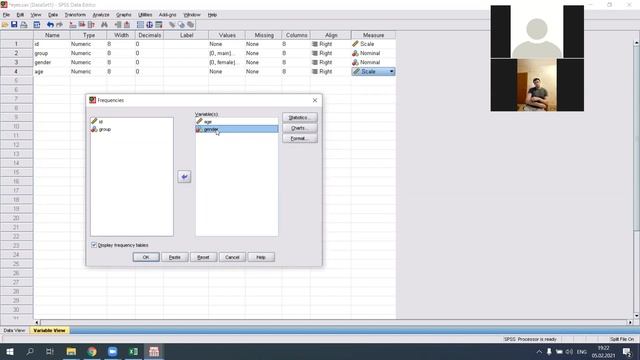Open Excel from the taskbar
Viewport: 640px width, 360px height.
tap(133, 351)
